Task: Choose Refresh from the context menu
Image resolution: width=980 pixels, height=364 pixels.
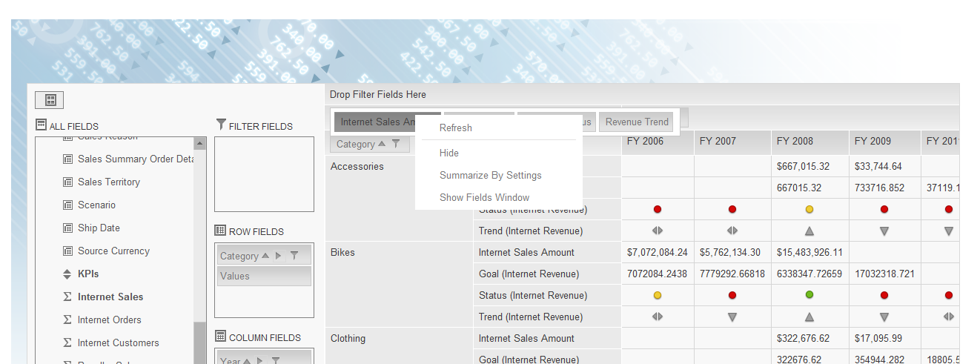Action: pyautogui.click(x=456, y=128)
